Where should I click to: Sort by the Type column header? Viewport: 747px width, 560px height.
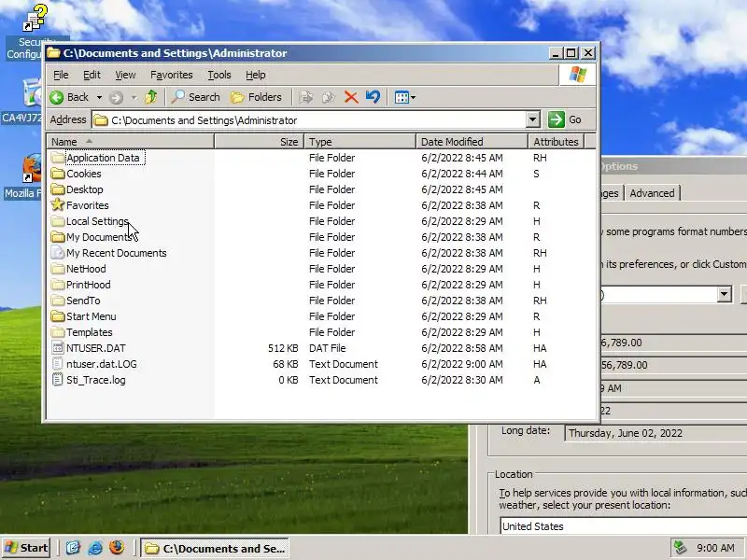[360, 142]
